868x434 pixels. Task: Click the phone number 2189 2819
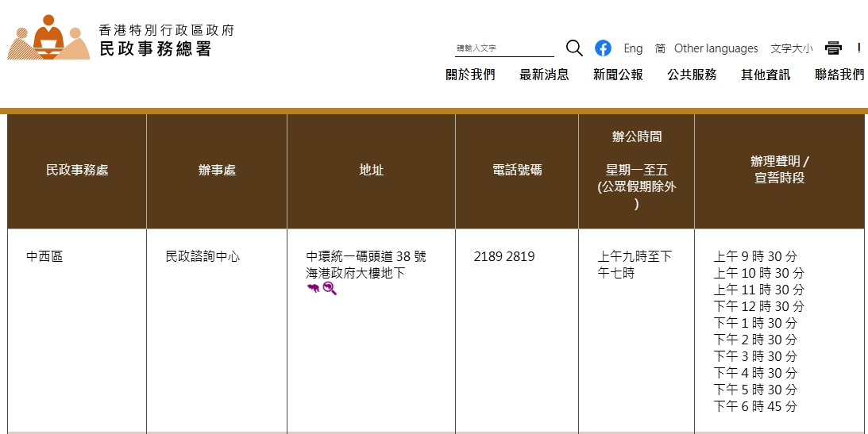(x=504, y=256)
